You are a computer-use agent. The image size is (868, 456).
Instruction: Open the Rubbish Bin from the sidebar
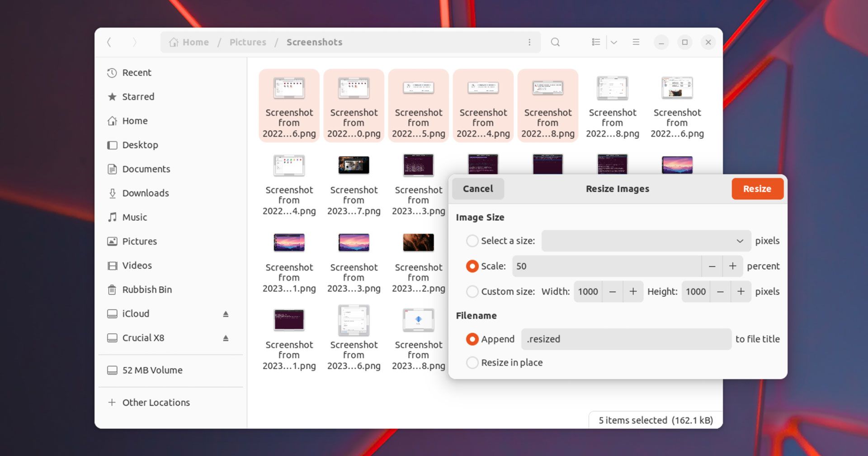pos(147,290)
